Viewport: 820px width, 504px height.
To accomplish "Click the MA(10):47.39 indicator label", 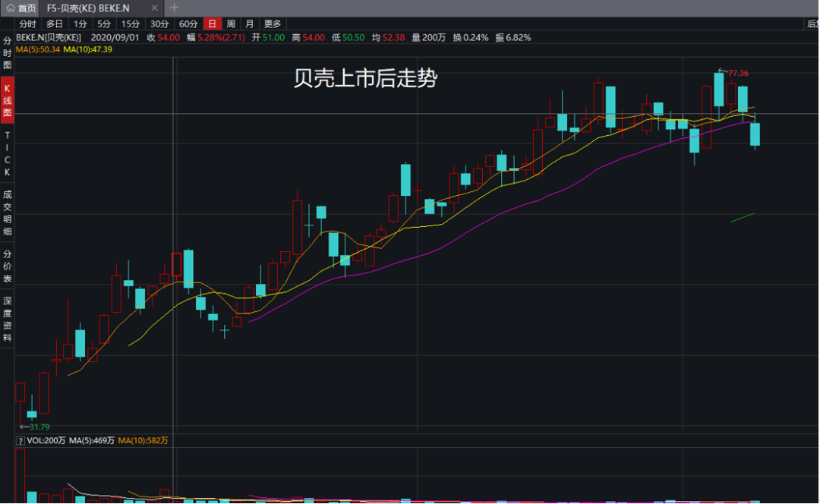I will (x=87, y=49).
